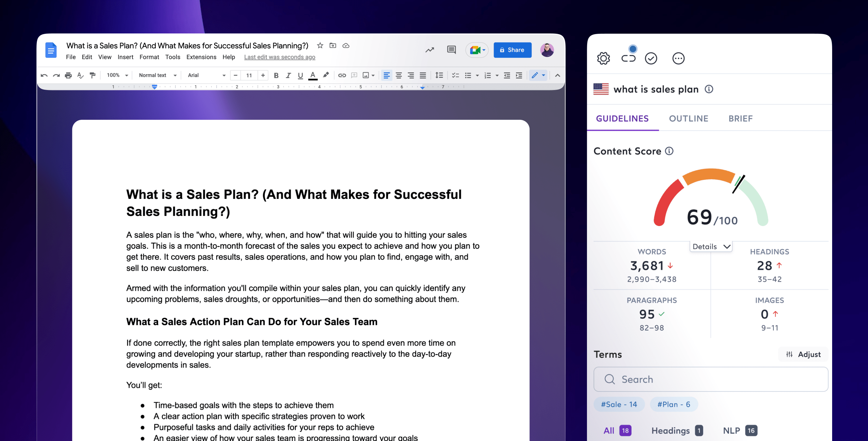
Task: Click the underline formatting icon
Action: point(301,75)
